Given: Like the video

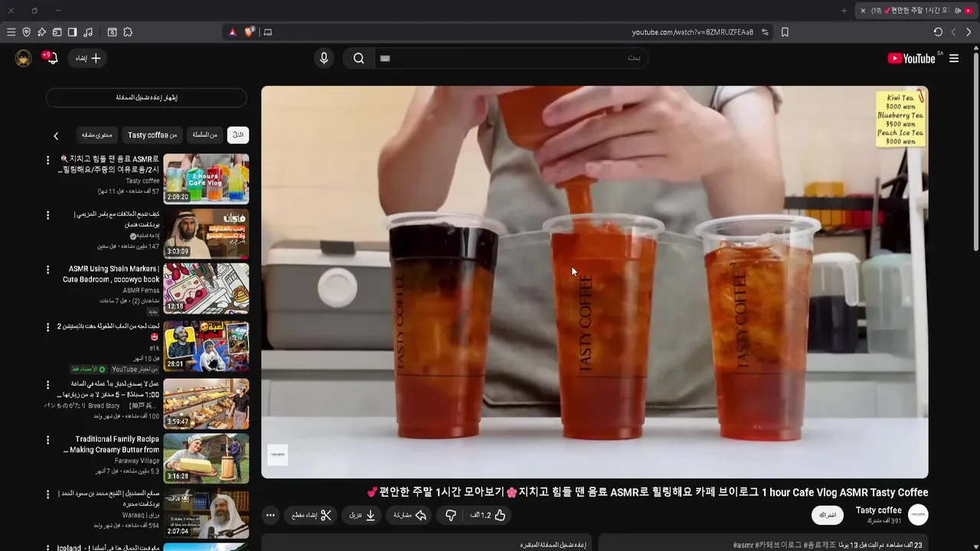Looking at the screenshot, I should 488,516.
